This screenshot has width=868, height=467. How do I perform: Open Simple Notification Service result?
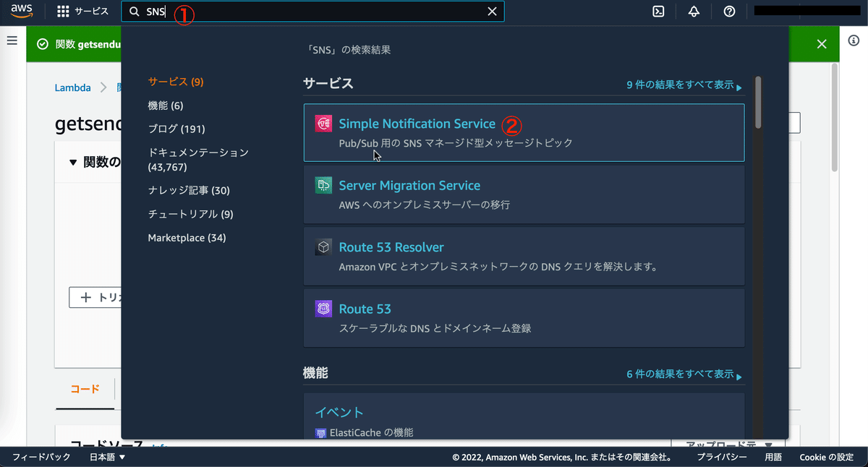point(524,132)
